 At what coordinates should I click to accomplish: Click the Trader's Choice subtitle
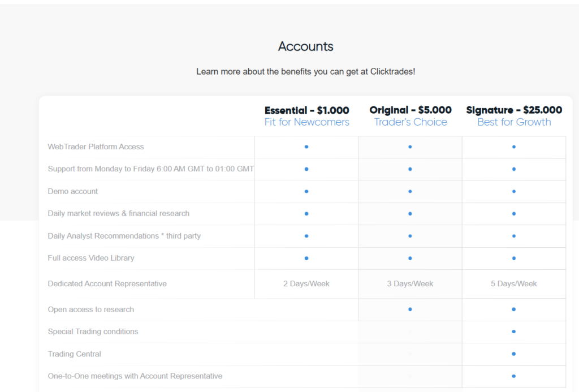click(x=411, y=122)
